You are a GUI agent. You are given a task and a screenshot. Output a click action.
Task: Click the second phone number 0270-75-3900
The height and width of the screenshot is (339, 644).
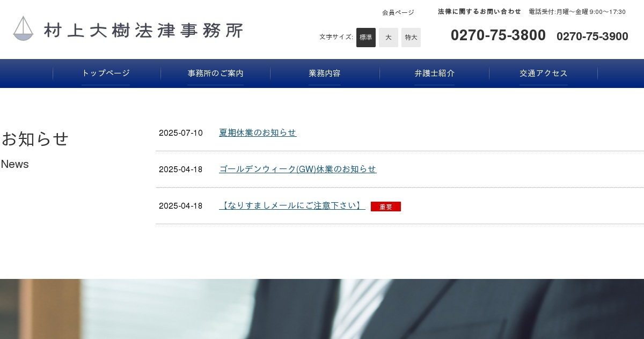592,37
